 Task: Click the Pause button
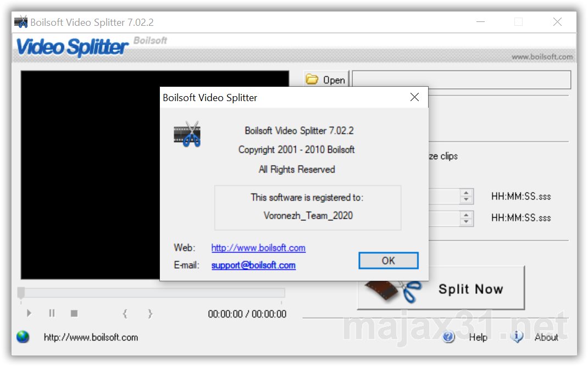coord(52,313)
